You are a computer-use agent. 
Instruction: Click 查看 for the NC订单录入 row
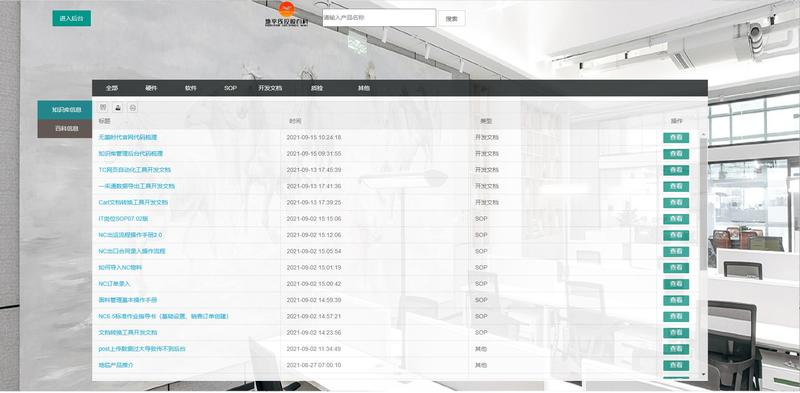click(x=676, y=284)
